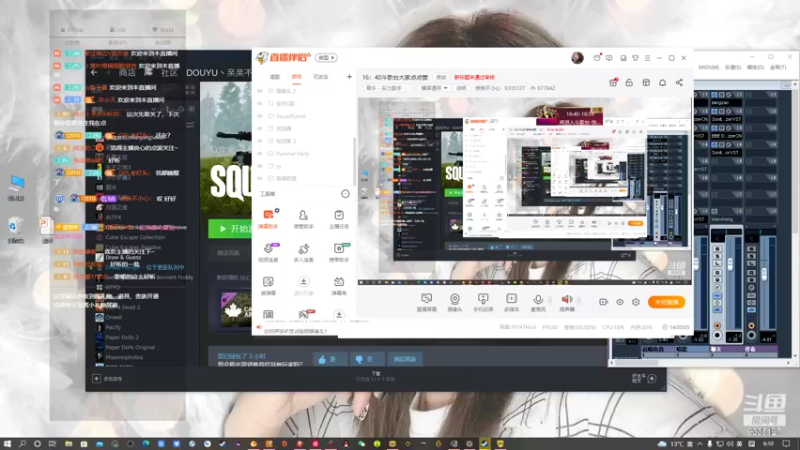Open the skin shirt icon in title bar

pos(635,58)
